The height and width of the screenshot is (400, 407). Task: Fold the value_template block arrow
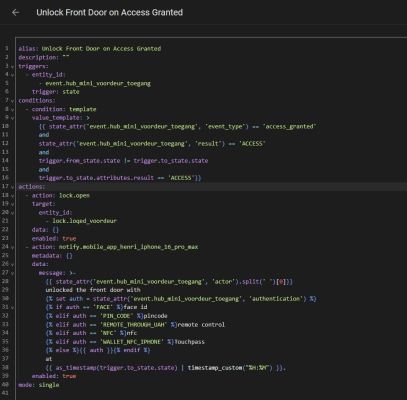12,118
